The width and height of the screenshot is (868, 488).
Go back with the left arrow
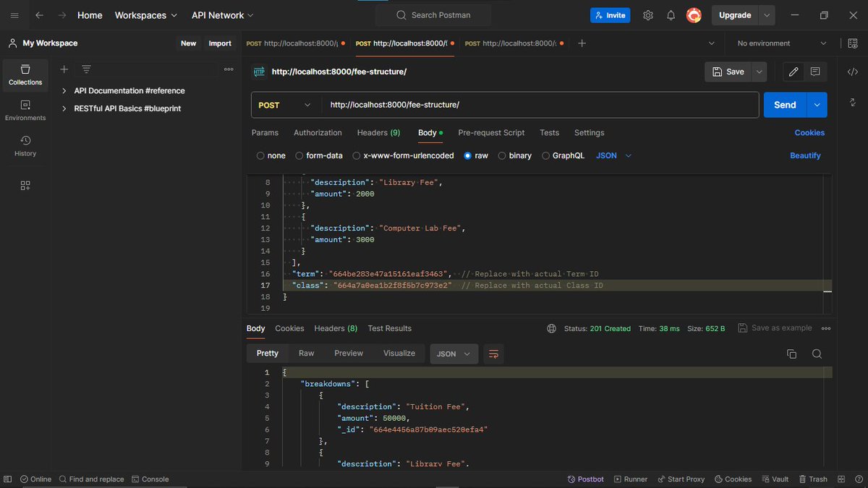(39, 15)
